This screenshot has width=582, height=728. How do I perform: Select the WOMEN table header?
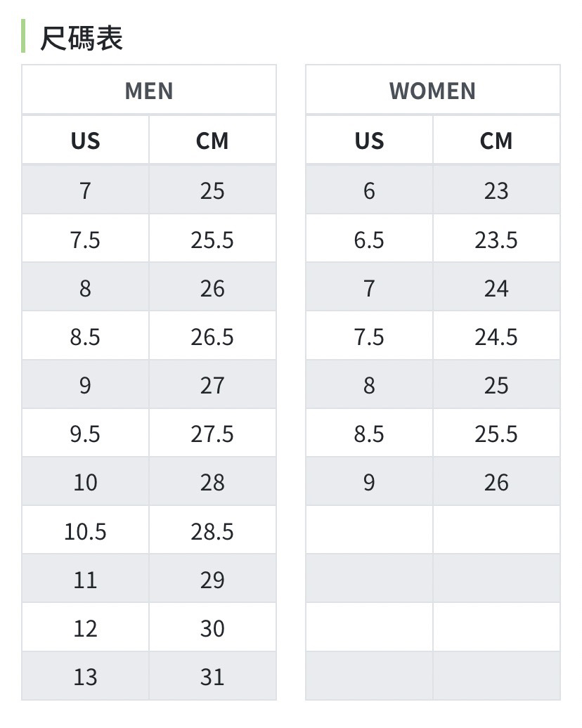[432, 91]
